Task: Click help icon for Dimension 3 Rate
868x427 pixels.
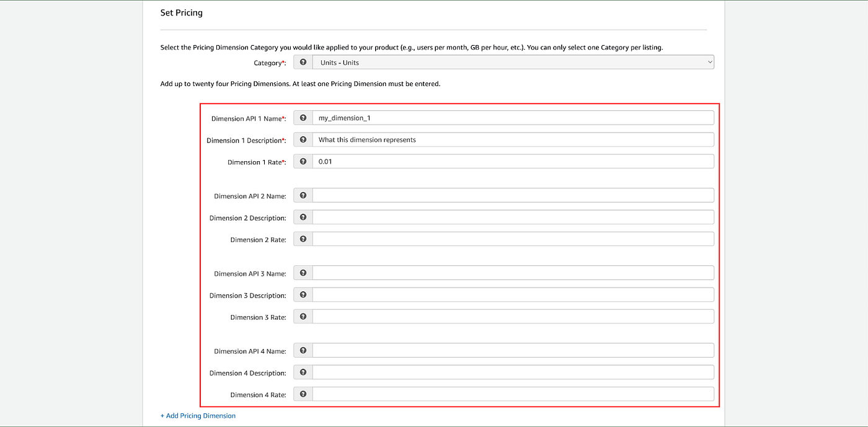Action: coord(303,316)
